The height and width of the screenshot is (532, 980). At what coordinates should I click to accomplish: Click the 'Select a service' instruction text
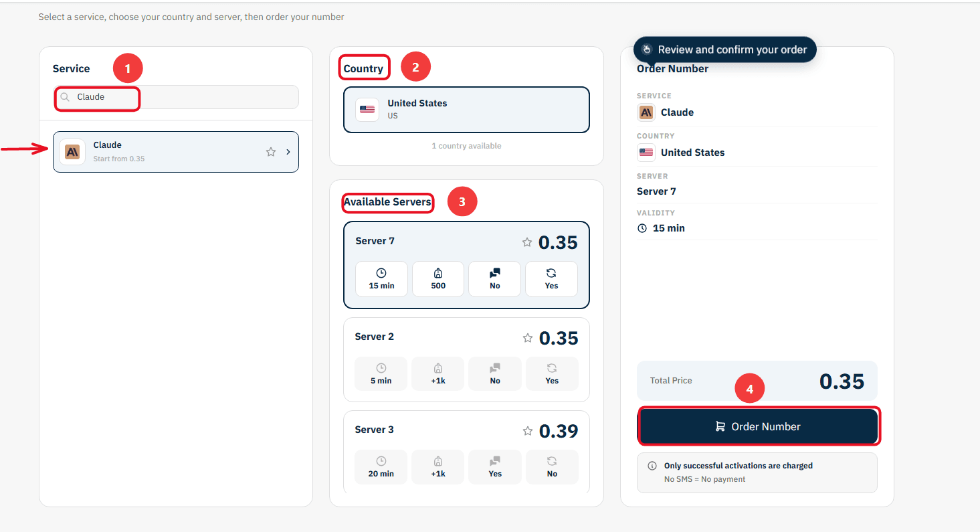191,17
